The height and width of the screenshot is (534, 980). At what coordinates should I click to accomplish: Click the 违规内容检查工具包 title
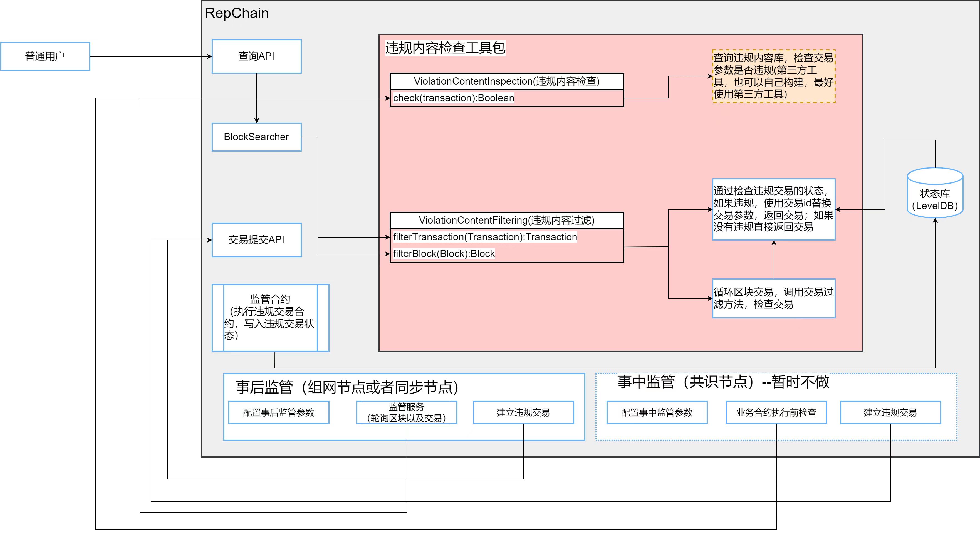(445, 48)
